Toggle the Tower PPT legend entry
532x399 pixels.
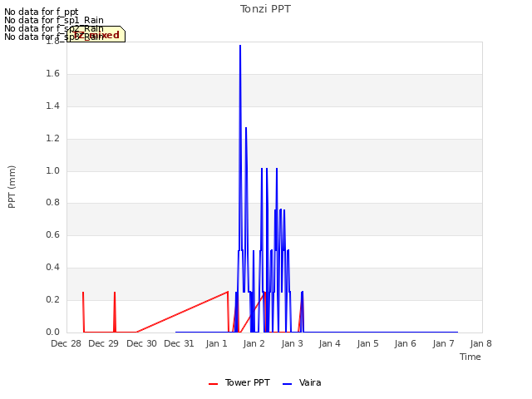tap(239, 383)
